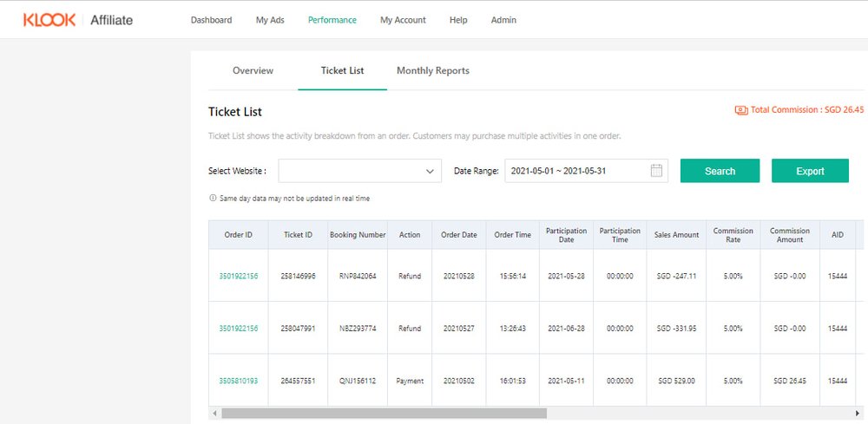Screen dimensions: 868x424
Task: Click booking number QNJ156112
Action: click(x=358, y=381)
